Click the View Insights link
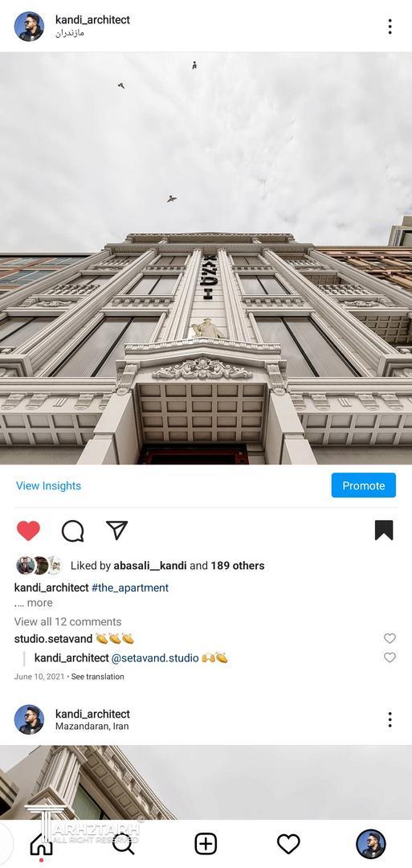The width and height of the screenshot is (412, 868). tap(49, 485)
